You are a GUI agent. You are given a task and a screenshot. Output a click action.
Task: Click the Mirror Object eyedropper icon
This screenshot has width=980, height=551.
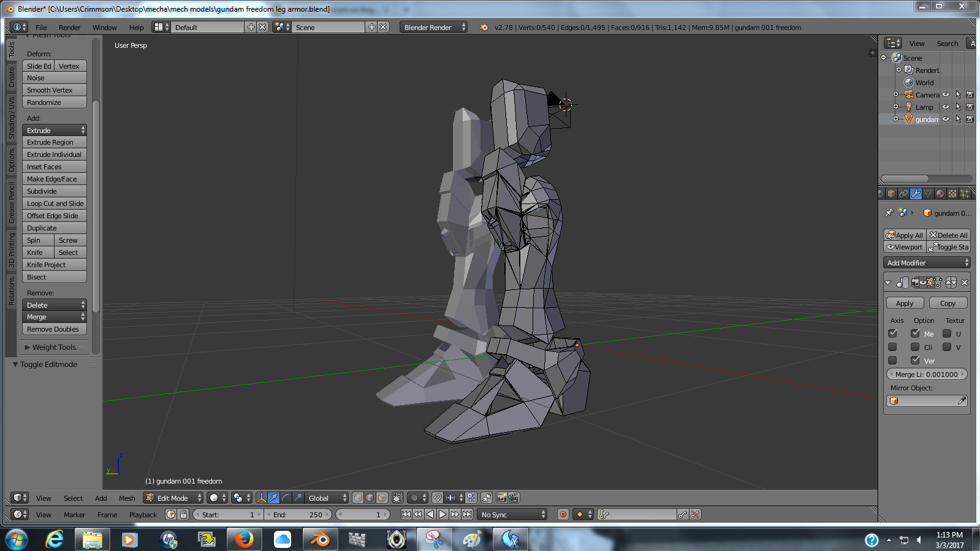pyautogui.click(x=962, y=401)
